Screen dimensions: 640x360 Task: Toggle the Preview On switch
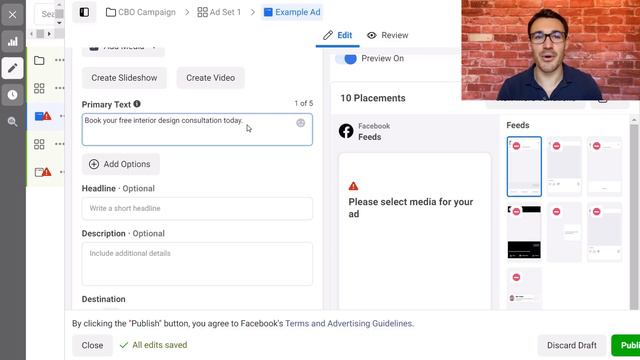click(x=346, y=59)
